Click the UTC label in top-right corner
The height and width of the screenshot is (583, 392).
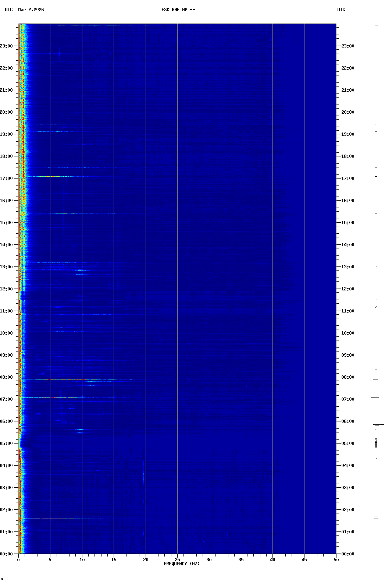(341, 10)
